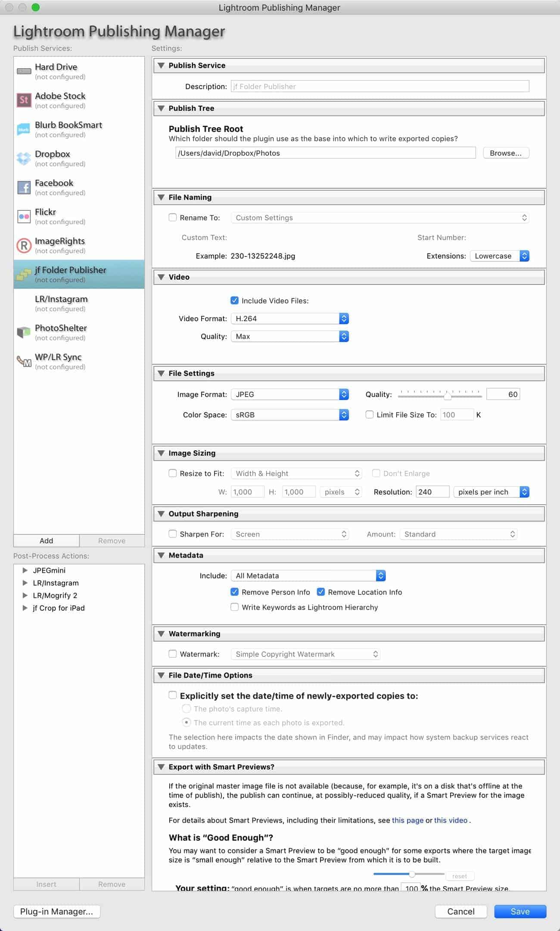Click the Adobe Stock icon
This screenshot has height=931, width=560.
(24, 100)
